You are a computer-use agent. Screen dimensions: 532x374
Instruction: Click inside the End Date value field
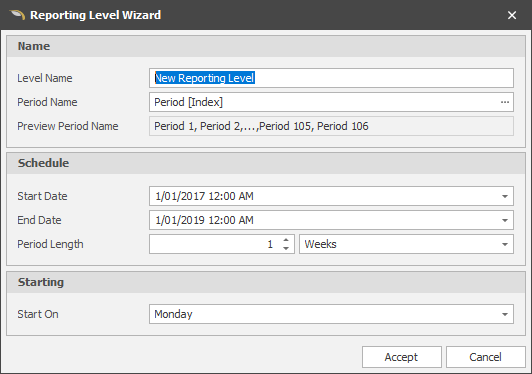[323, 220]
